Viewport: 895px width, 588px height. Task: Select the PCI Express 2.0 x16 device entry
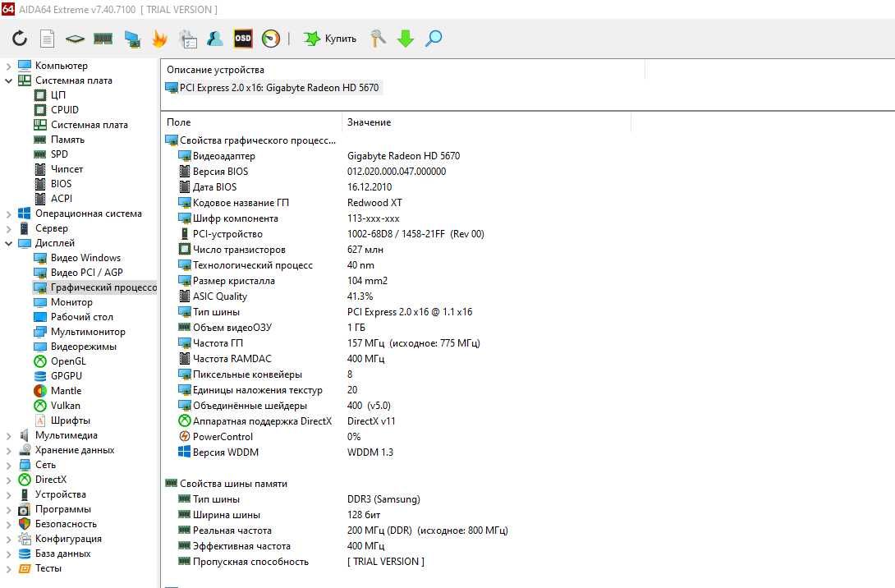273,88
